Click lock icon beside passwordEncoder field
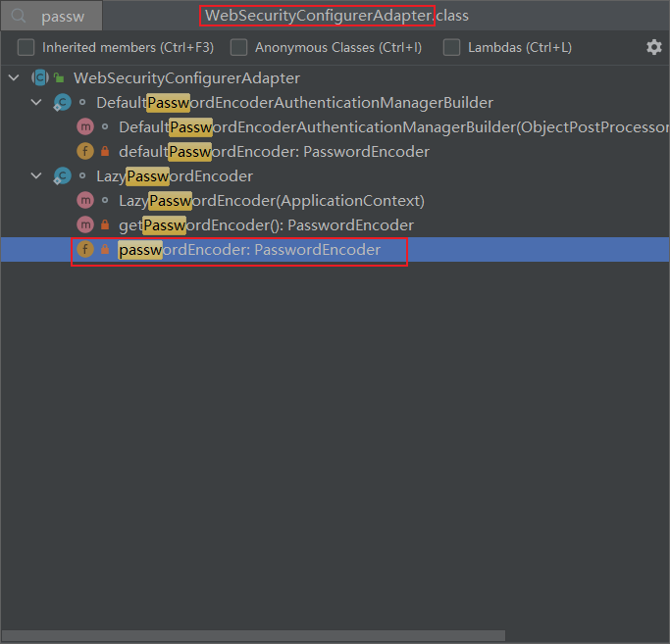The width and height of the screenshot is (670, 644). pos(105,249)
